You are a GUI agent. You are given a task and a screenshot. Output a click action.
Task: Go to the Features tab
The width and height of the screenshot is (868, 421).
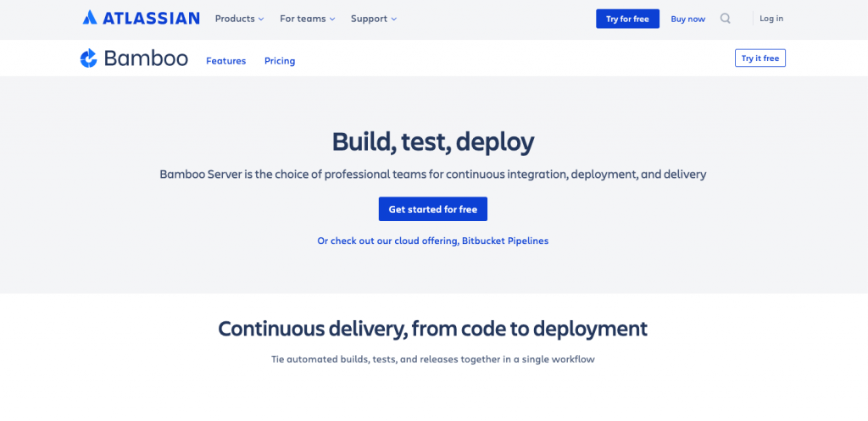(x=225, y=61)
